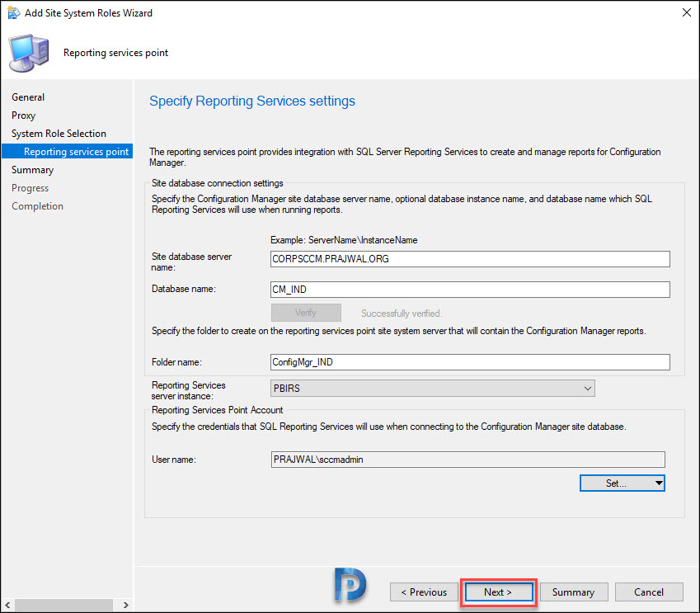Click the 'Example: ServerName\InstanceName' hint text
700x613 pixels.
[x=344, y=240]
